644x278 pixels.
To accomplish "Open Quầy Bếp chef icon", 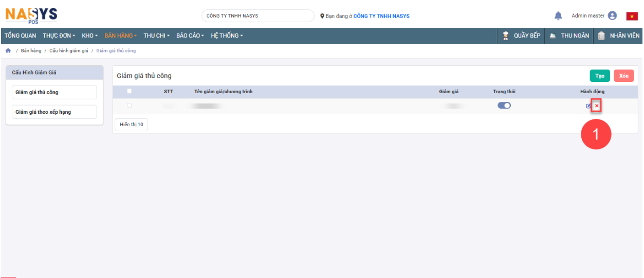I will [506, 36].
